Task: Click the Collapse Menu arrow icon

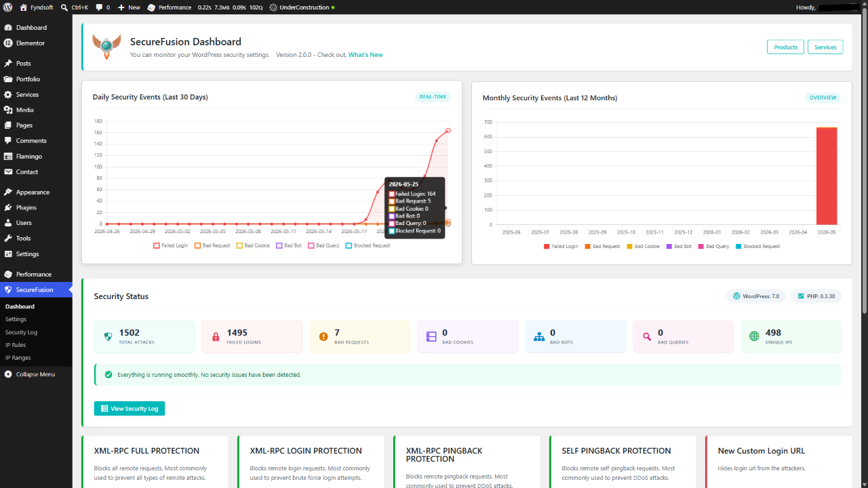Action: click(x=8, y=374)
